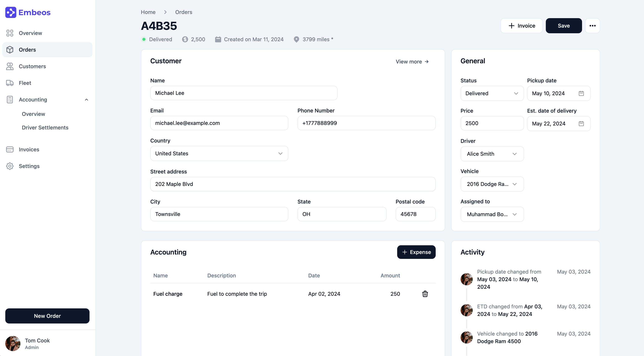Click the Pickup date calendar icon

581,93
